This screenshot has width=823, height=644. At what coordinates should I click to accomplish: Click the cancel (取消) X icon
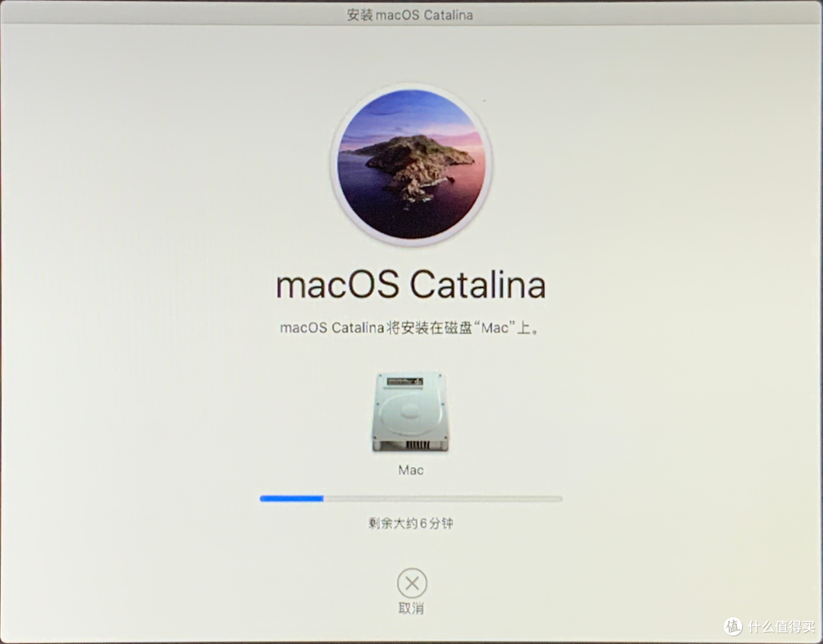[412, 582]
